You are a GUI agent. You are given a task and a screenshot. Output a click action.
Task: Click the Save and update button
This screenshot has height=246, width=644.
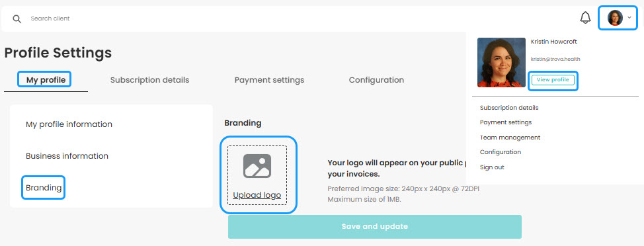point(375,227)
